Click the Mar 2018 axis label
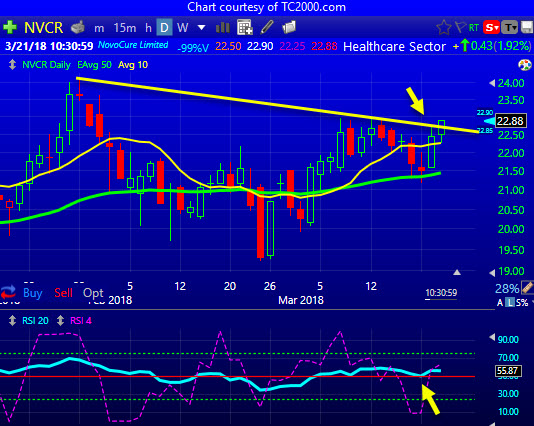 pos(301,300)
